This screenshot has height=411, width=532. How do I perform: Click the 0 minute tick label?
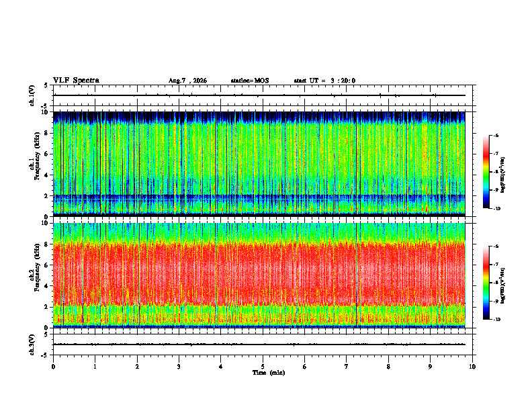point(53,367)
